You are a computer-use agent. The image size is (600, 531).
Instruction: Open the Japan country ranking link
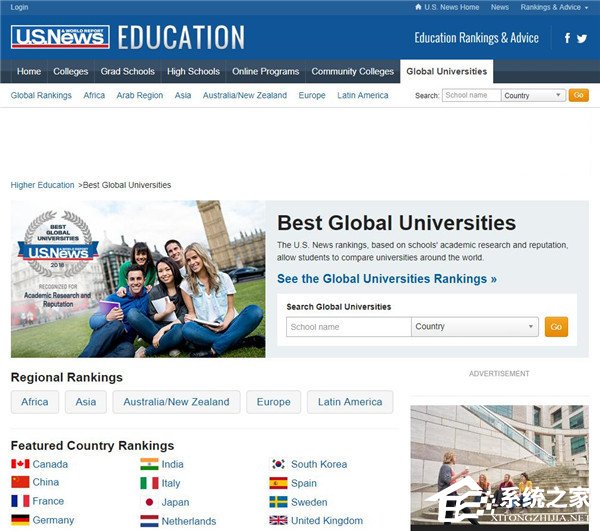pos(175,502)
